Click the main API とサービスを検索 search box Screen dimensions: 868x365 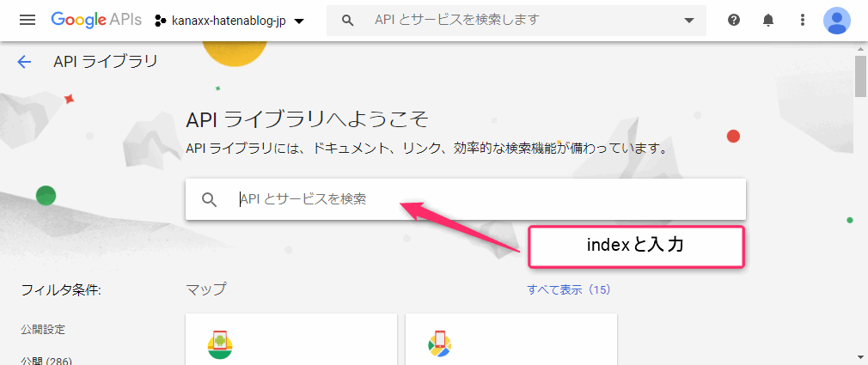click(466, 199)
